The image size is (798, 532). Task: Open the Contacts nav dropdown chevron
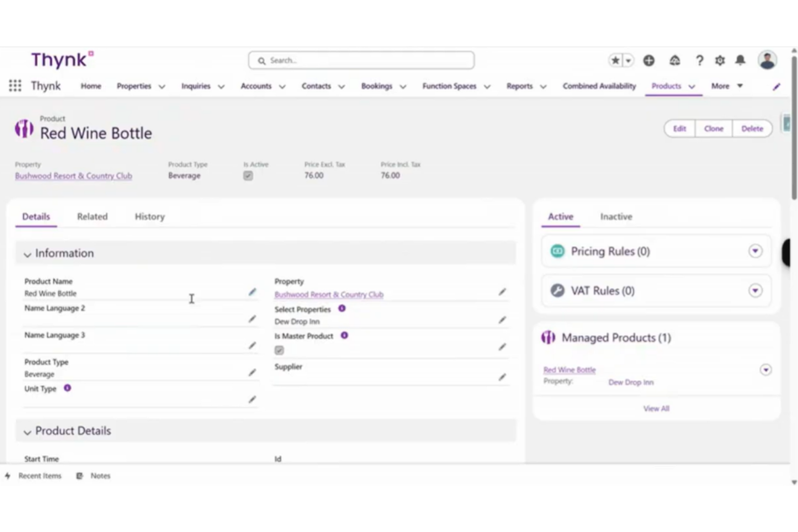[341, 87]
